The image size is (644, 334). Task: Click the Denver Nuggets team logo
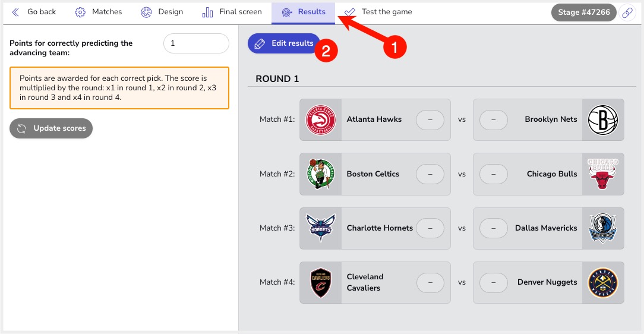[x=603, y=283]
